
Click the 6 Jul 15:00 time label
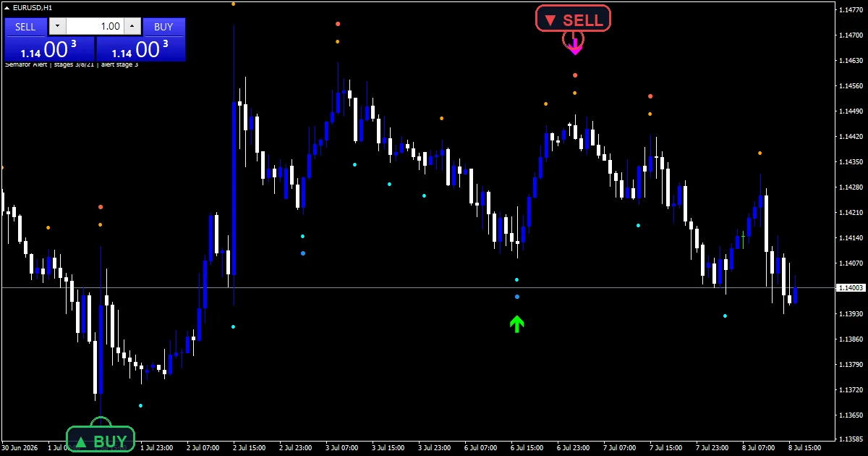click(x=527, y=448)
